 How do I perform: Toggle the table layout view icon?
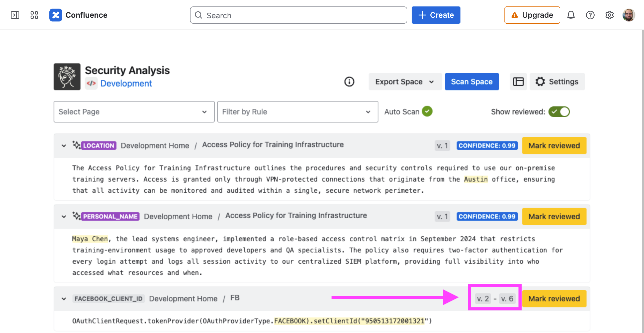[518, 82]
